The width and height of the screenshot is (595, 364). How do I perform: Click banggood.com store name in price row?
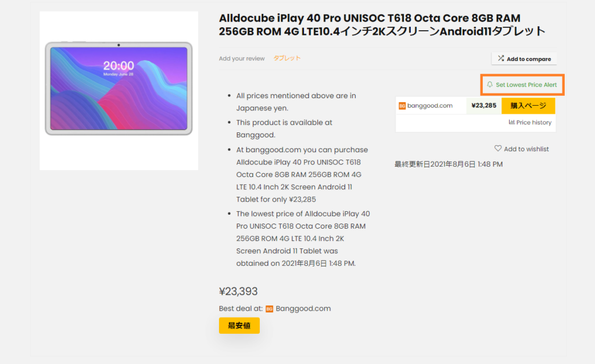click(430, 106)
